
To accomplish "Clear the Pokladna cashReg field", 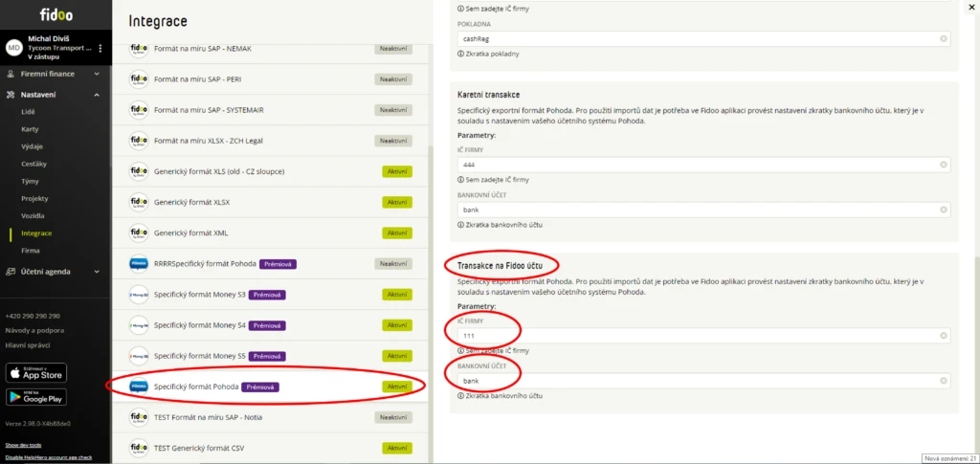I will click(x=944, y=38).
